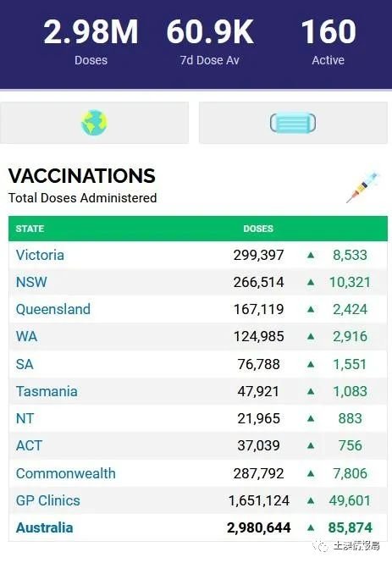Open the Tasmania link

click(x=47, y=391)
